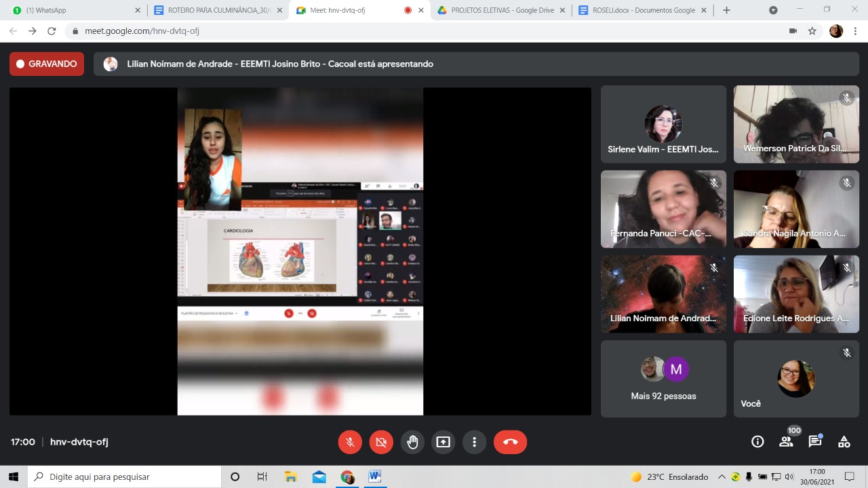Image resolution: width=868 pixels, height=488 pixels.
Task: Click the shared presentation screen
Action: (x=300, y=251)
